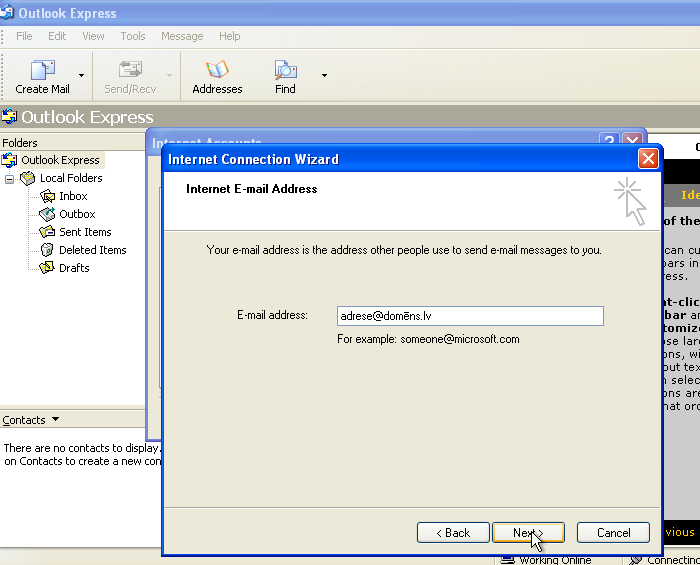Select the Outbox folder label
The image size is (700, 565).
[x=77, y=214]
